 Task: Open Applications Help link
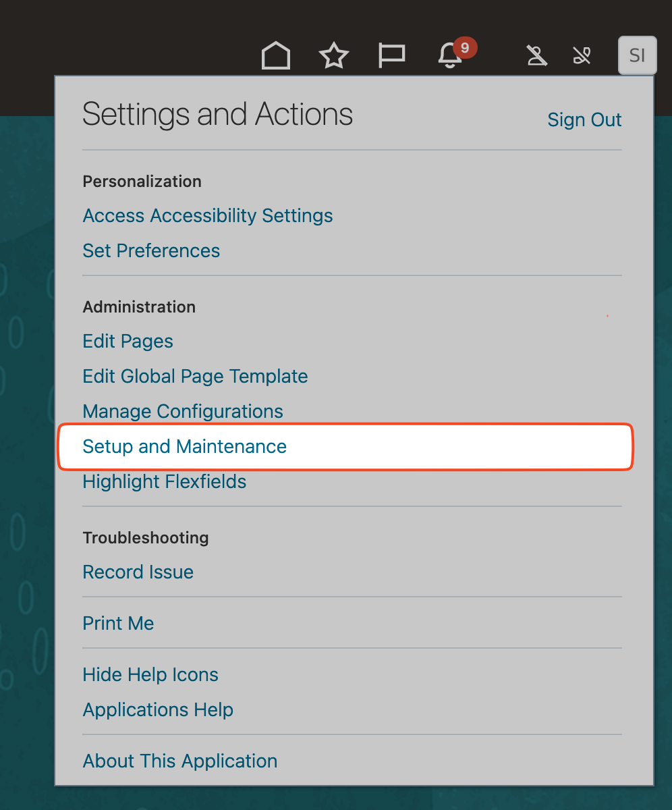[158, 710]
